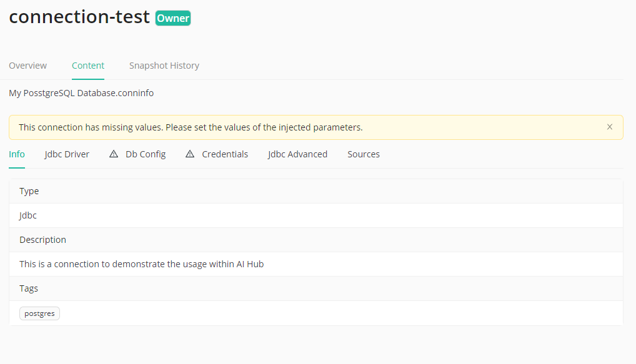Switch to the Jdbc Advanced tab
Image resolution: width=636 pixels, height=364 pixels.
tap(297, 154)
